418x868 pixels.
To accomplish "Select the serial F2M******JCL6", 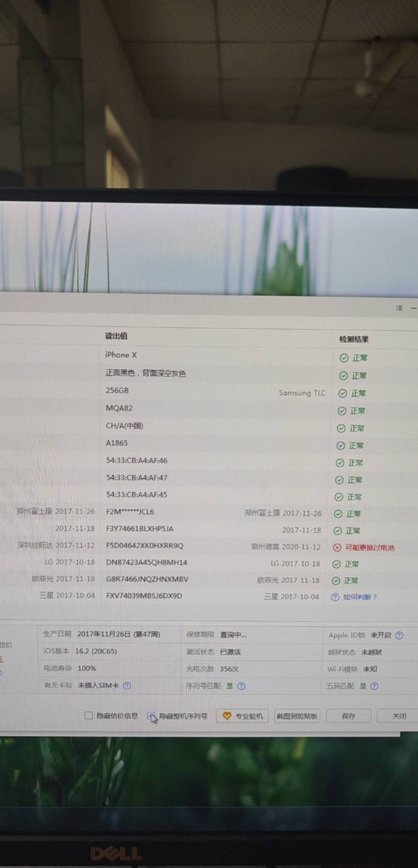I will tap(130, 512).
